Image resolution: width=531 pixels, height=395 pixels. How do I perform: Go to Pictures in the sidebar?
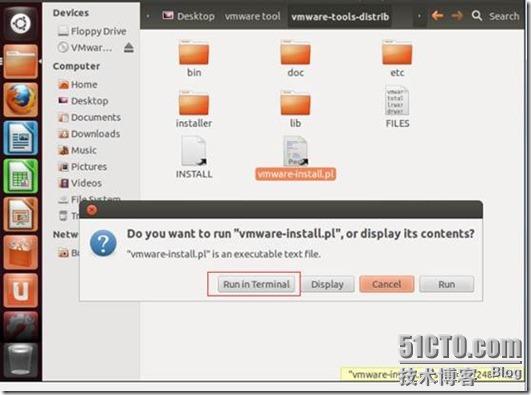click(x=83, y=167)
